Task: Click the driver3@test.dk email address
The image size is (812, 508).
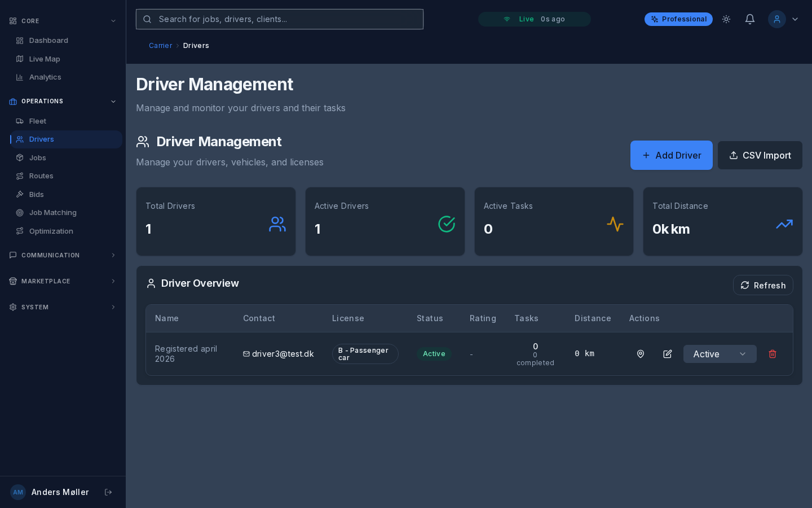Action: [x=283, y=354]
